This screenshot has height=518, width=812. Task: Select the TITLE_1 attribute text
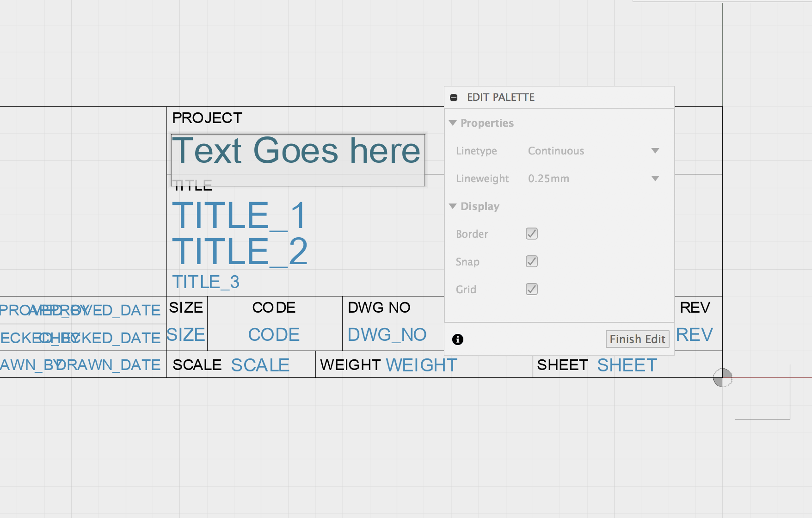click(x=239, y=215)
